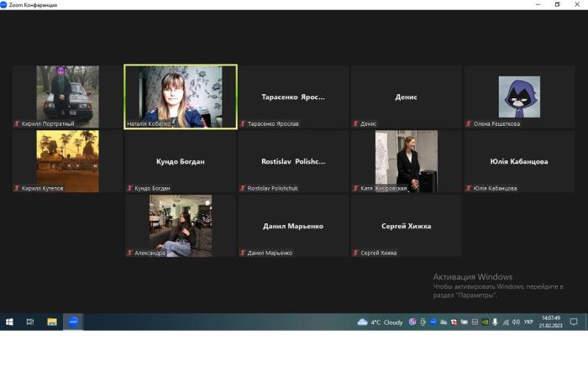Select Катя Жмуровская's video tile

click(406, 161)
